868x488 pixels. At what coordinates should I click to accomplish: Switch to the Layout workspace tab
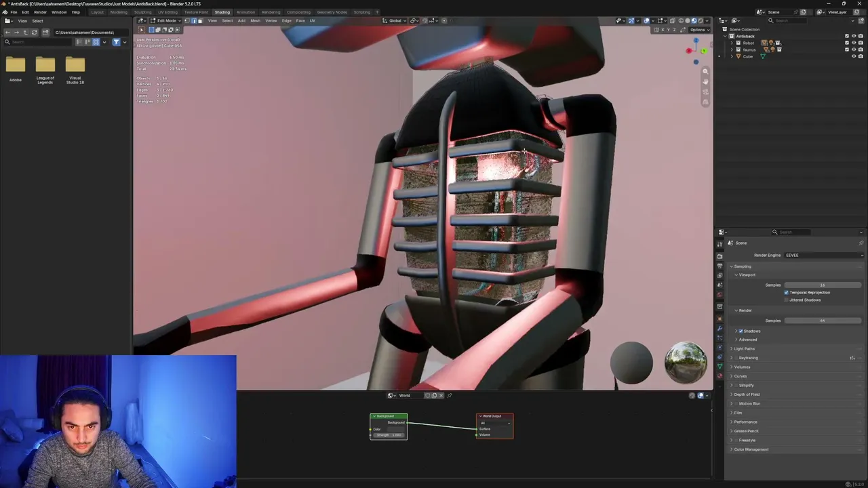coord(98,12)
